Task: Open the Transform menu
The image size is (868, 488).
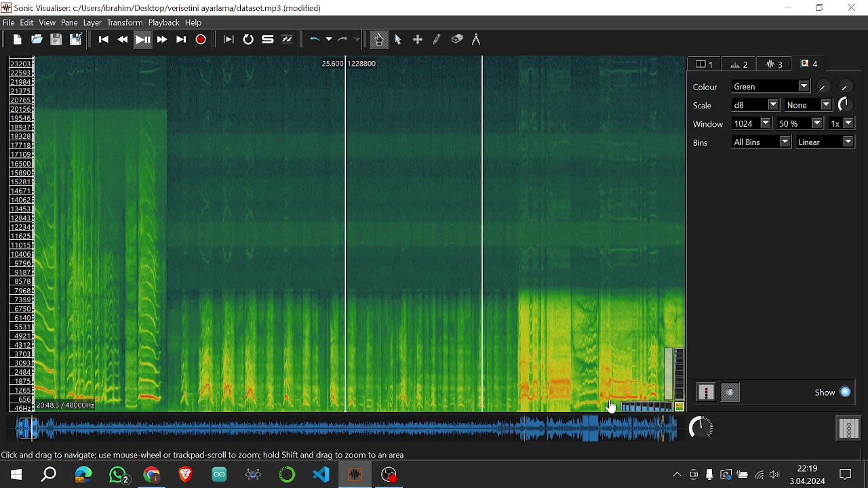Action: [x=125, y=22]
